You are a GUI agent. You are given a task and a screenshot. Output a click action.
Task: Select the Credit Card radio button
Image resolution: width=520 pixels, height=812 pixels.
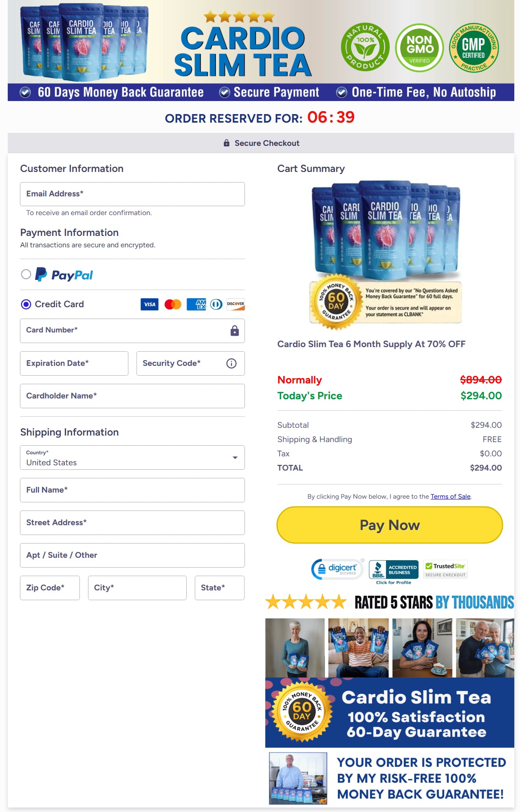point(26,304)
